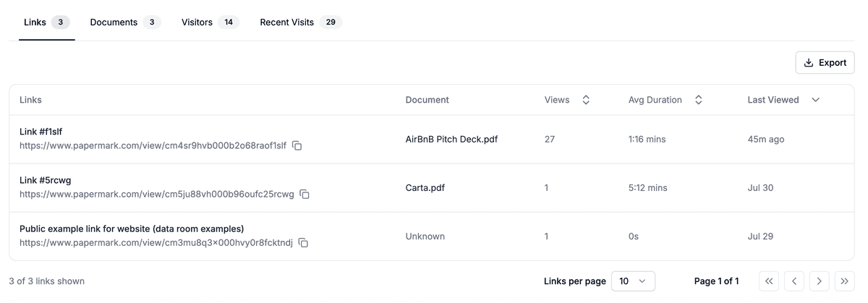This screenshot has width=868, height=303.
Task: Export the links table
Action: (x=825, y=63)
